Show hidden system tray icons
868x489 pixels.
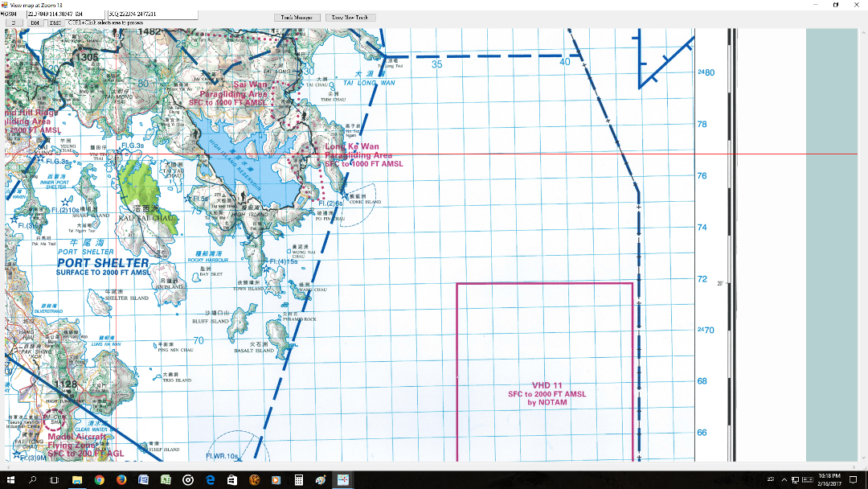(x=784, y=479)
